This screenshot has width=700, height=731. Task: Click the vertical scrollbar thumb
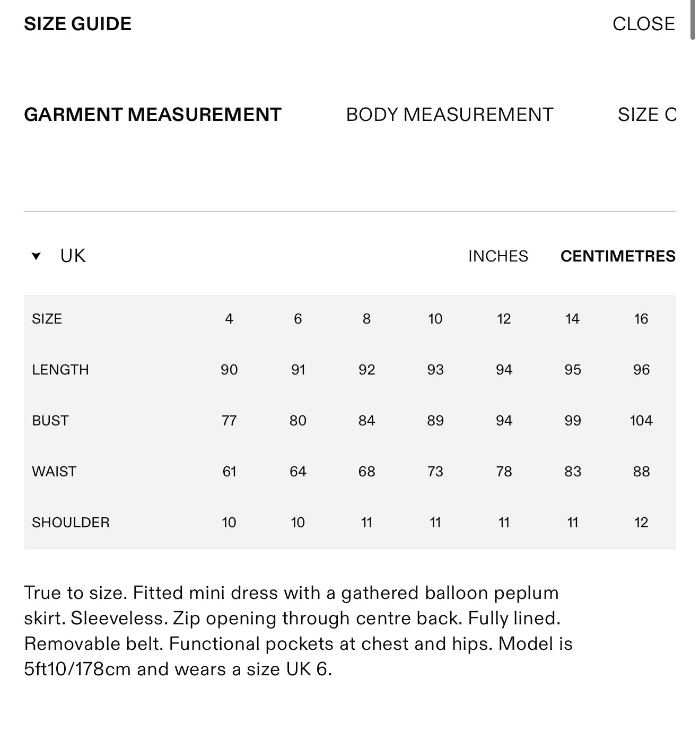point(693,20)
